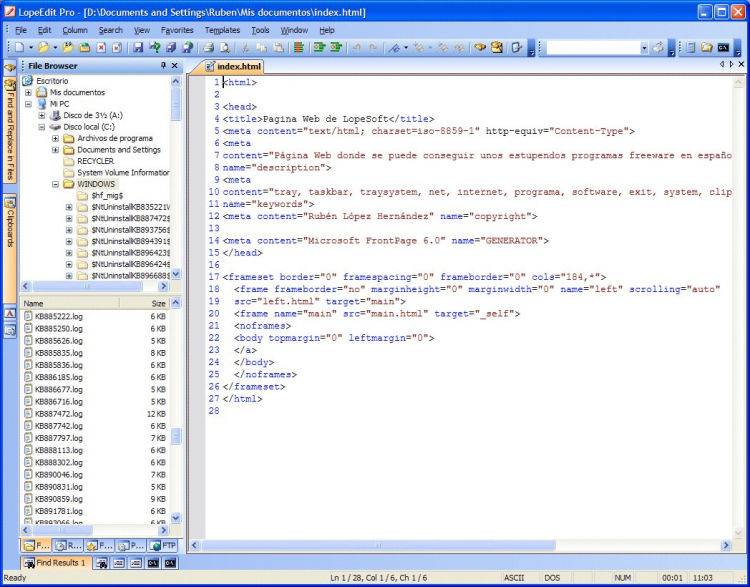
Task: Open the FTP panel tab
Action: (x=162, y=545)
